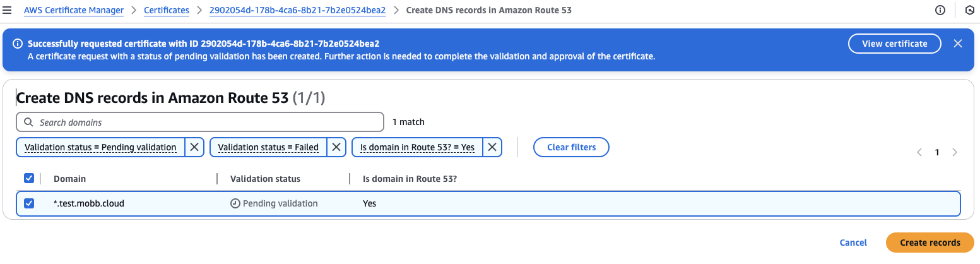Screen dimensions: 980x264
Task: Click the info icon in the top bar
Action: click(940, 10)
